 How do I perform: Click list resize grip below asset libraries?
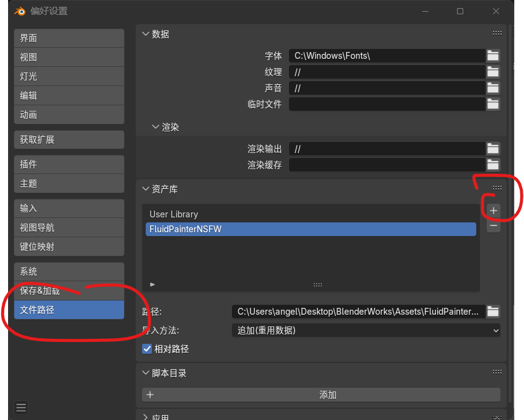point(318,285)
